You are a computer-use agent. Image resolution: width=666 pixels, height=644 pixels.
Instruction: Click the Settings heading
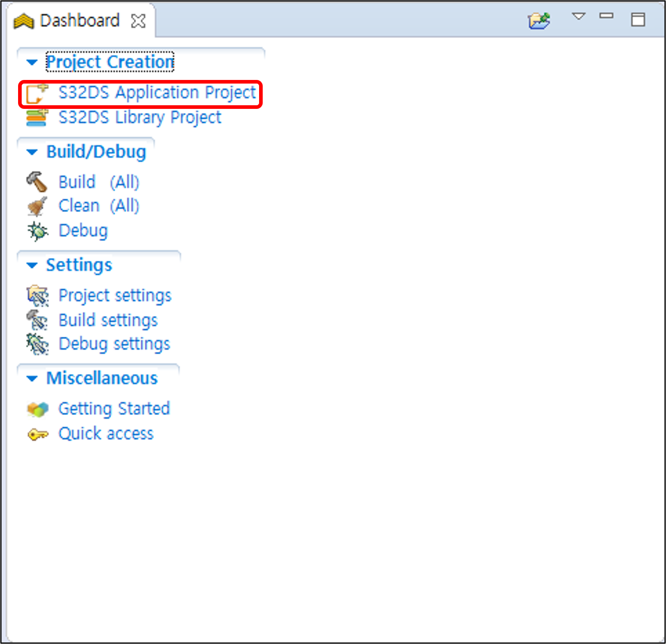point(79,265)
